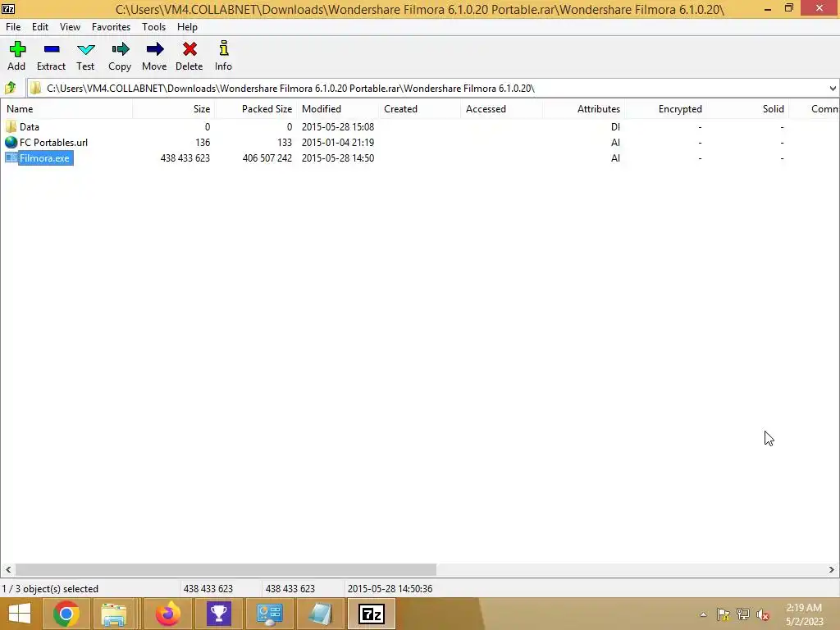This screenshot has width=840, height=630.
Task: Click the muted volume tray icon
Action: 763,614
